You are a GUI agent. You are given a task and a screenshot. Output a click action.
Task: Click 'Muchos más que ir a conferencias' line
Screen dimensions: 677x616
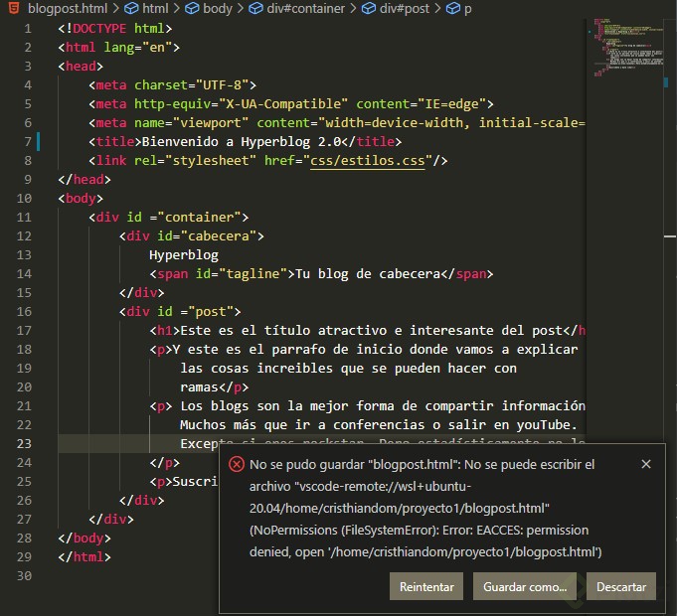[x=378, y=425]
